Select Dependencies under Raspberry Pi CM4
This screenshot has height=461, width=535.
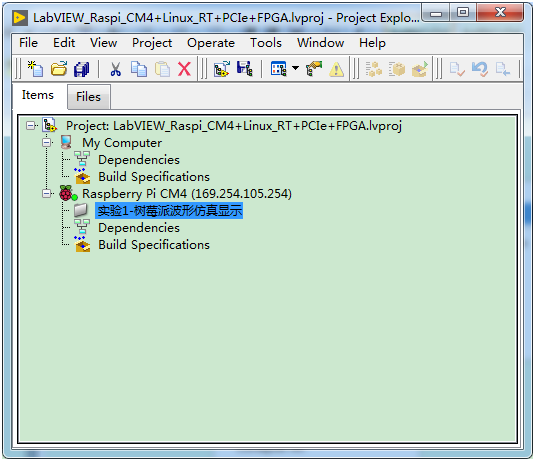click(139, 228)
